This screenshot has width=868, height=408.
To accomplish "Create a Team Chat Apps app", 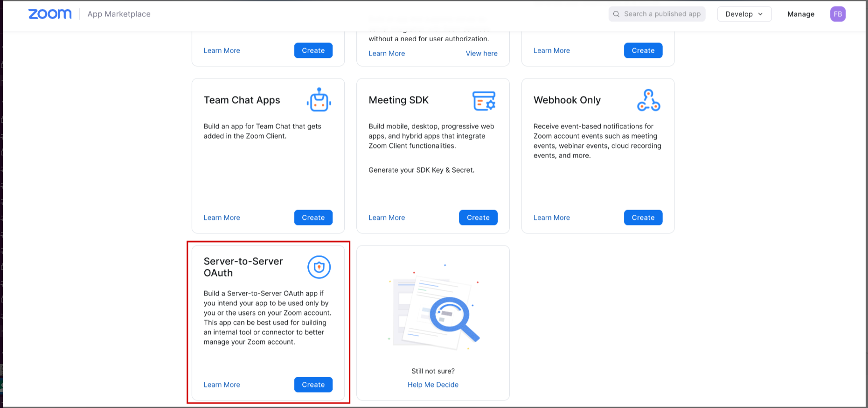I will click(313, 218).
